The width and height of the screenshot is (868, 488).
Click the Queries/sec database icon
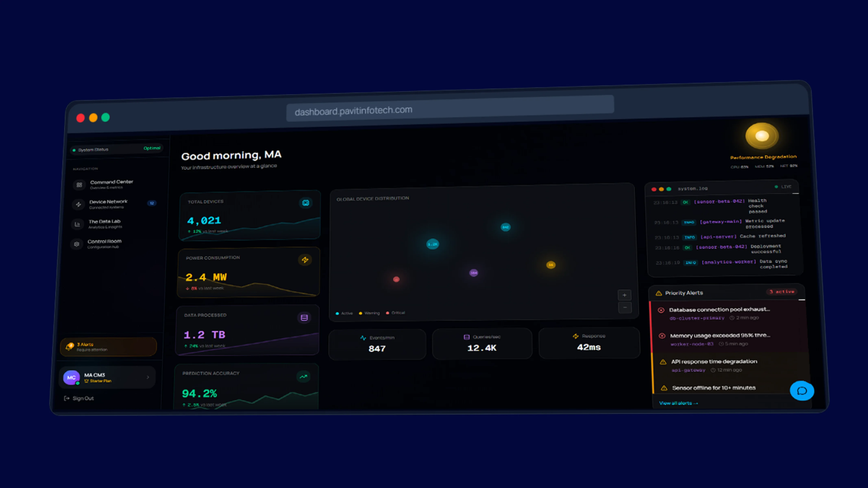pos(467,337)
